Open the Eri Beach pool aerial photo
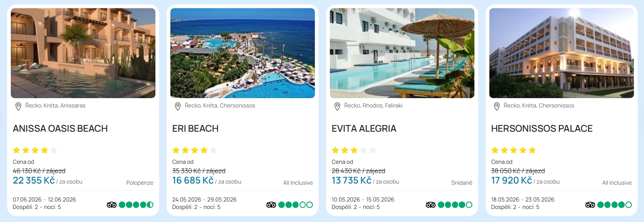The width and height of the screenshot is (644, 222). click(x=242, y=53)
